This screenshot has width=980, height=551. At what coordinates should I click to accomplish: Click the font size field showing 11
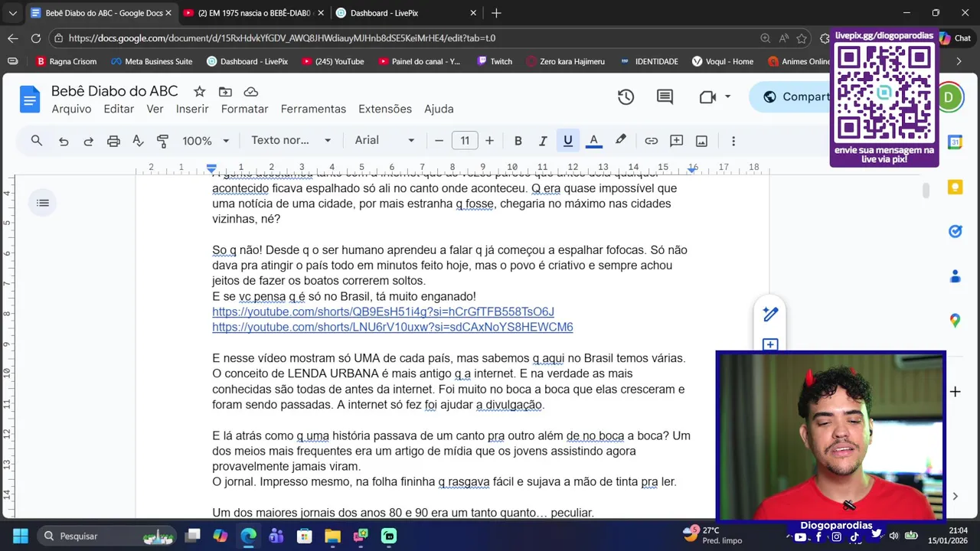[x=465, y=141]
